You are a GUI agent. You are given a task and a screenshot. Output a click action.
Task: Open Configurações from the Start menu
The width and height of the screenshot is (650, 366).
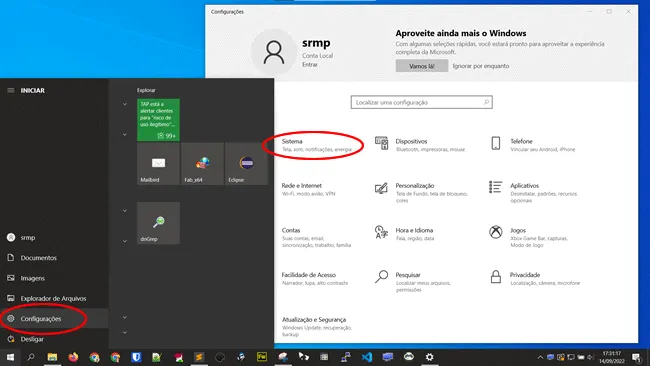coord(54,319)
